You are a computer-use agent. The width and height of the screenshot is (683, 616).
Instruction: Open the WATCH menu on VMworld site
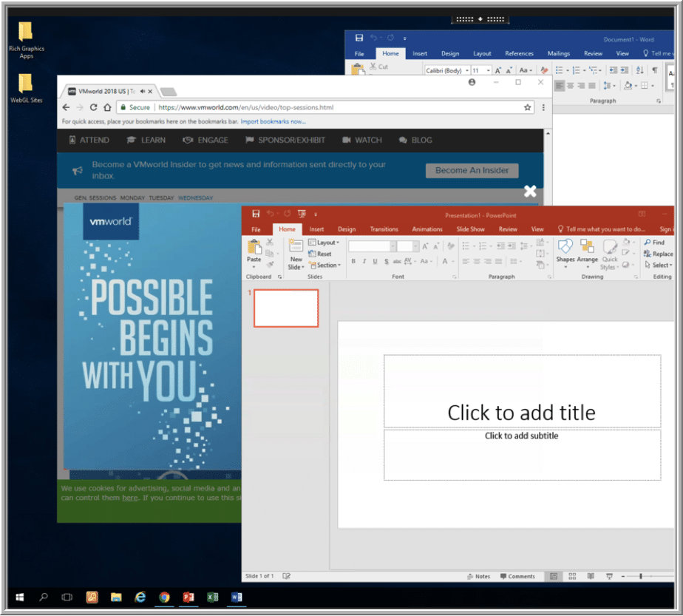click(362, 140)
